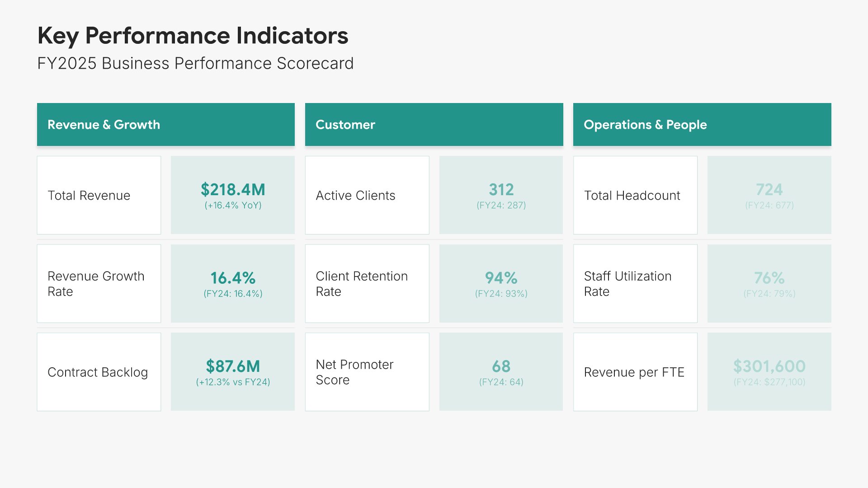Click the Revenue & Growth header
This screenshot has width=868, height=488.
coord(165,124)
